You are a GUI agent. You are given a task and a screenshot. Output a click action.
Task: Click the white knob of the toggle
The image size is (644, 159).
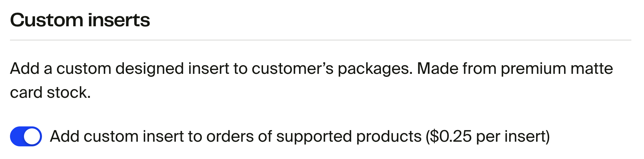(33, 136)
